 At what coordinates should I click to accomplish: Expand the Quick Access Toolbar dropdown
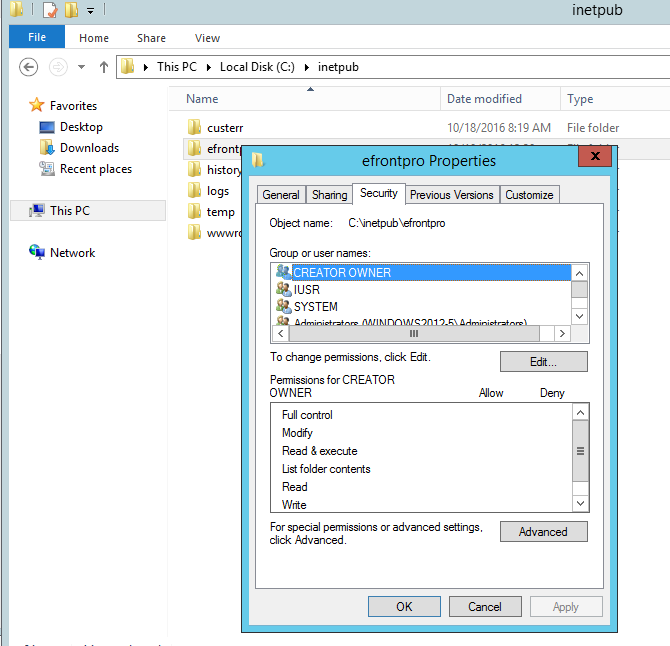[90, 11]
